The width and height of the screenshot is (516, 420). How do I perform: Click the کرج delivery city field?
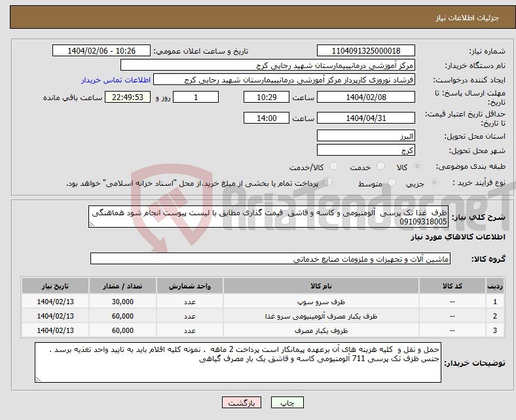tap(366, 150)
